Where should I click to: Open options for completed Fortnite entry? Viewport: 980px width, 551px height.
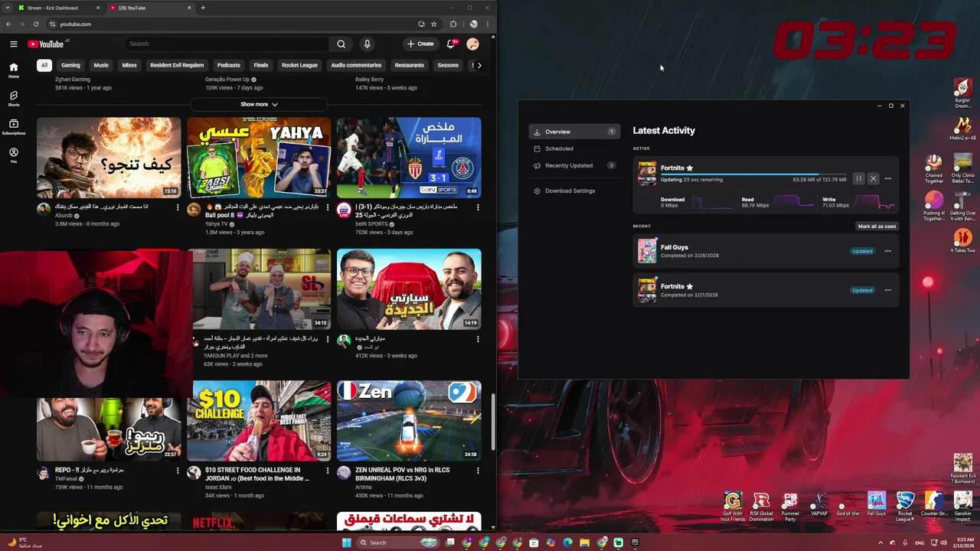tap(887, 290)
